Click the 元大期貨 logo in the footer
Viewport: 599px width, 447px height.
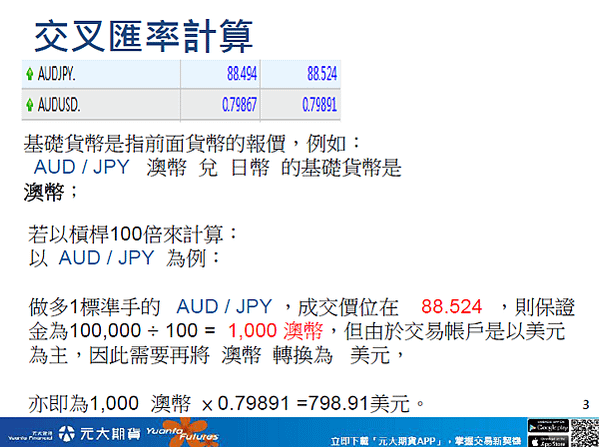click(101, 433)
